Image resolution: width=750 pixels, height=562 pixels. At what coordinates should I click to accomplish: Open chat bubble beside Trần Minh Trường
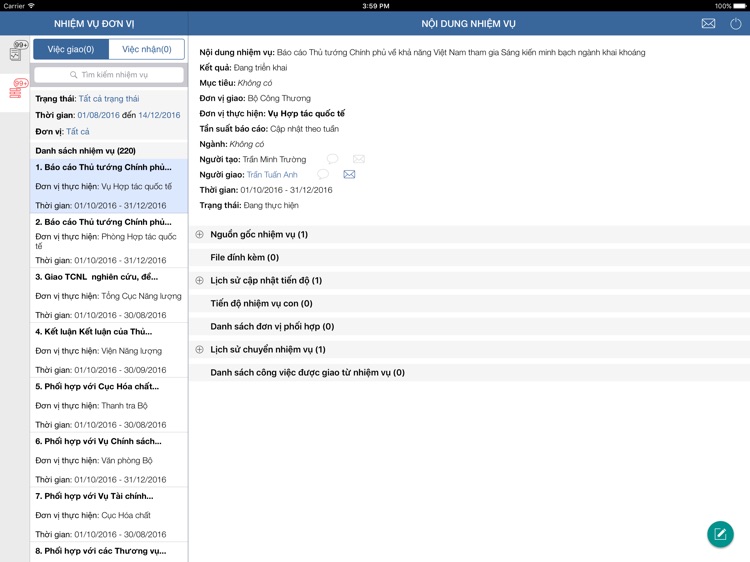332,159
